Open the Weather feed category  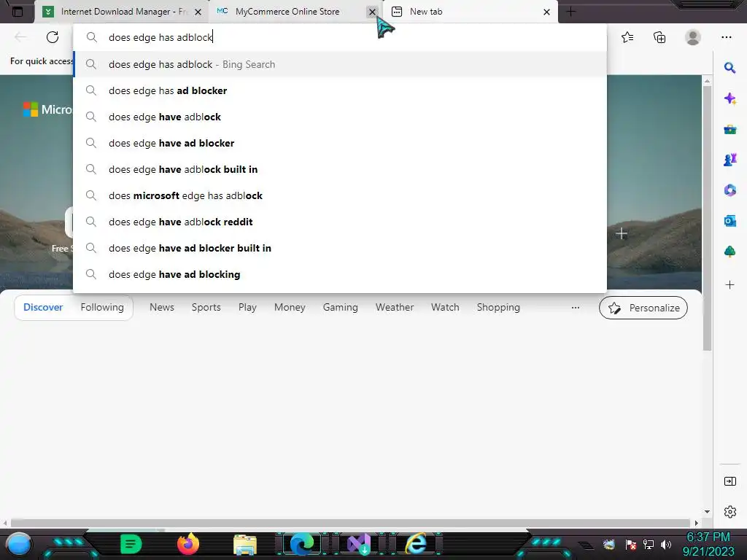pyautogui.click(x=395, y=307)
